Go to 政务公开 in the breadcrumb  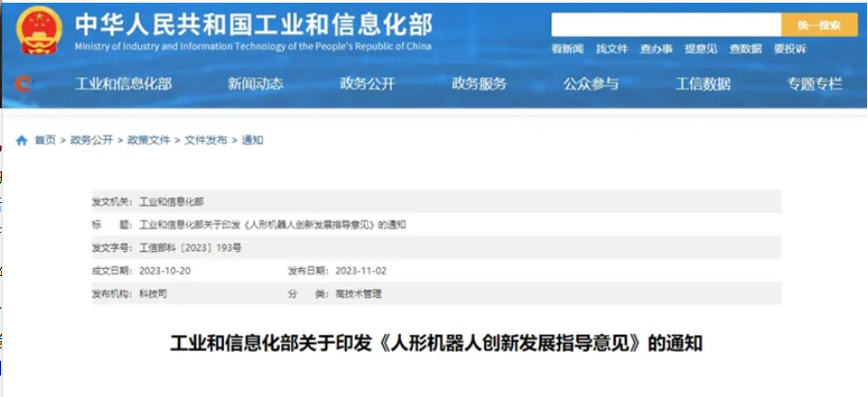tap(92, 141)
